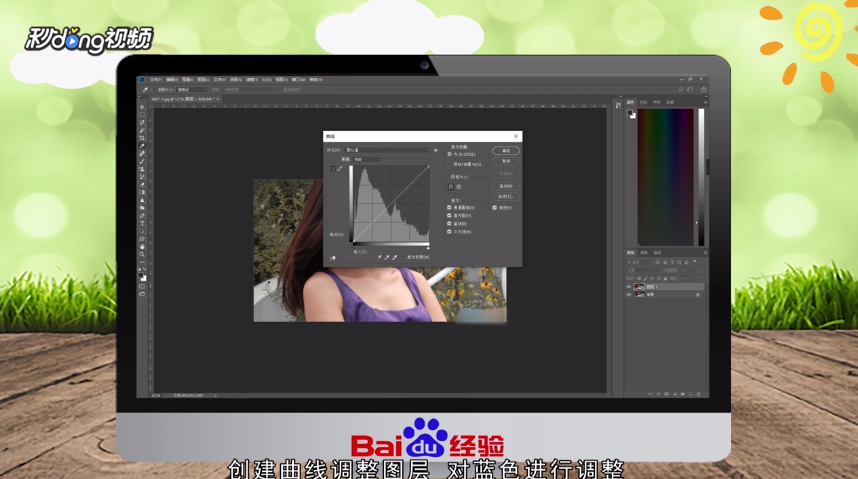This screenshot has height=479, width=858.
Task: Toggle Baseline checkbox in Curves
Action: coord(449,224)
